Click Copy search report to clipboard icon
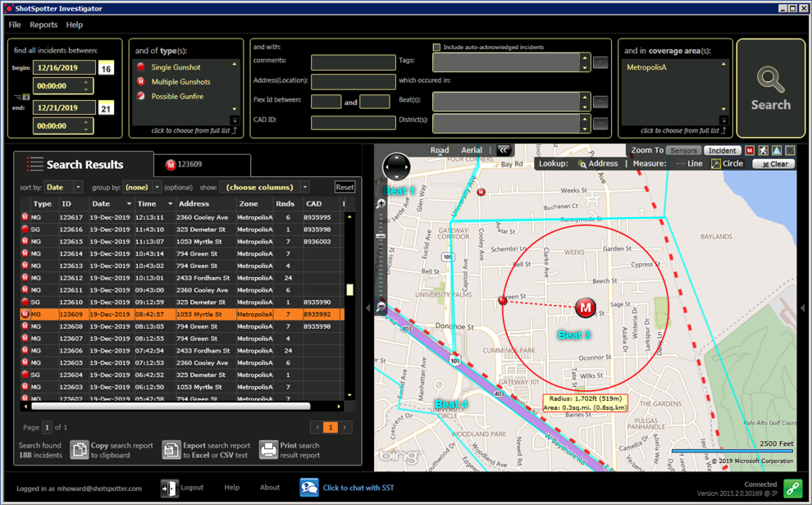 (x=80, y=449)
